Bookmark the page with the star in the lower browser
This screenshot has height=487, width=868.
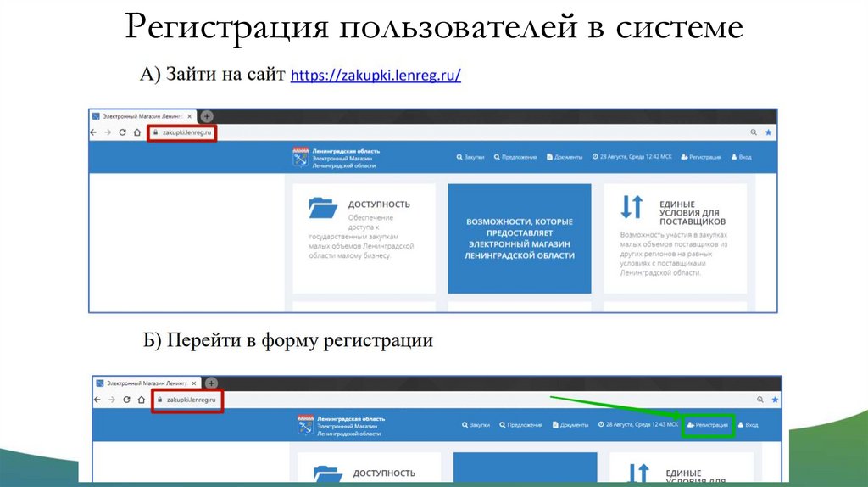coord(775,400)
